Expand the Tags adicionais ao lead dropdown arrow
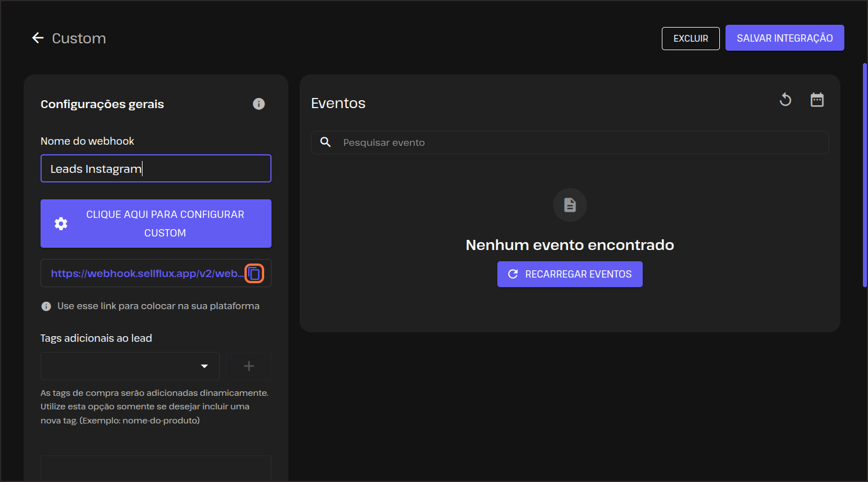868x482 pixels. click(x=204, y=367)
